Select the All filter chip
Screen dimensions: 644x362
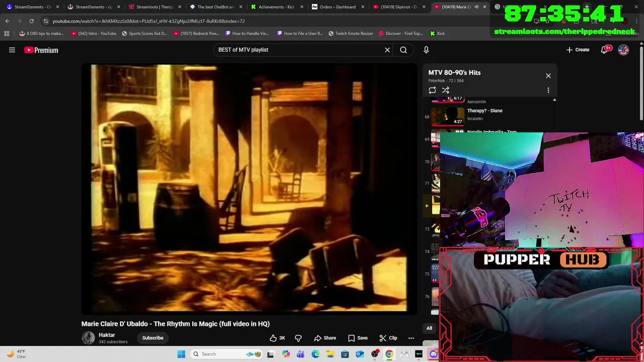[429, 328]
